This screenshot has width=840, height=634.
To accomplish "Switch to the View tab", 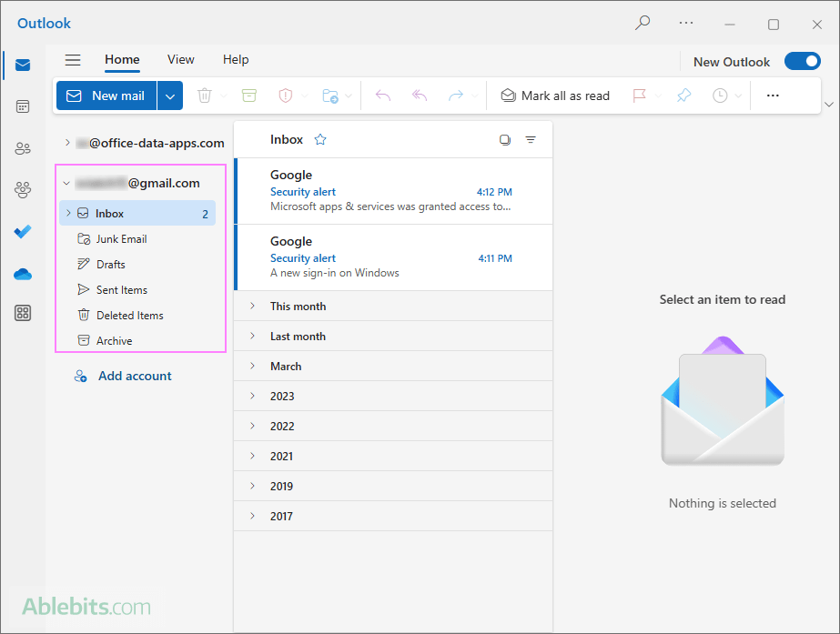I will (x=180, y=60).
